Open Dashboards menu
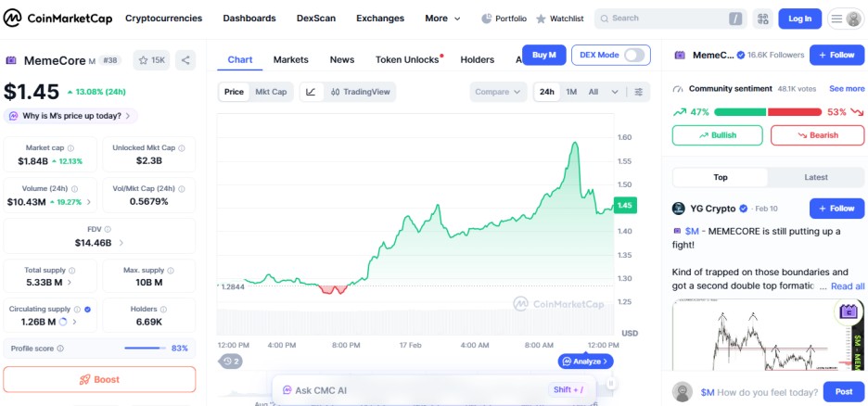Viewport: 868px width, 406px height. click(x=249, y=19)
